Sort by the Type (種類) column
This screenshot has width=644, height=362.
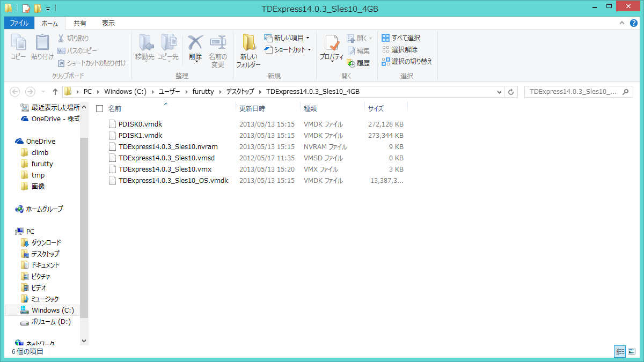[x=310, y=108]
